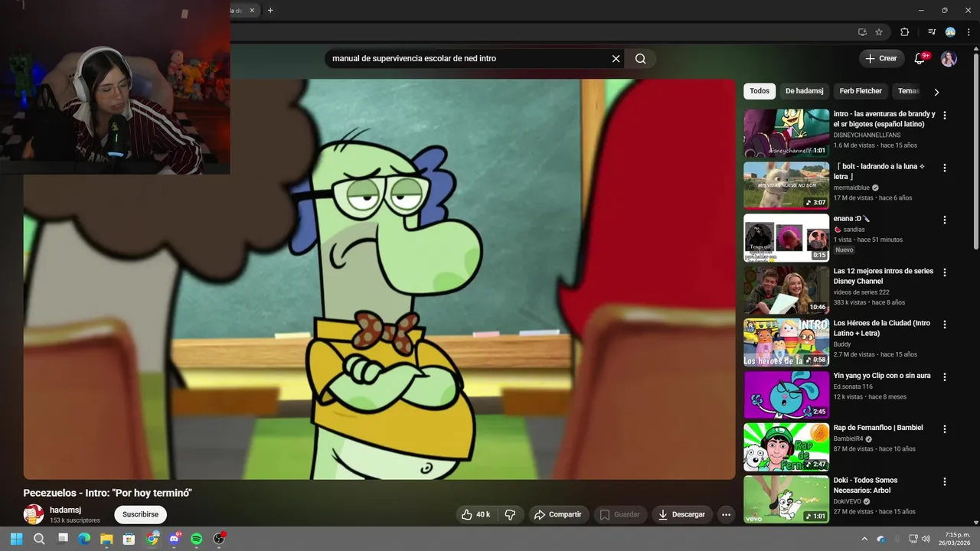Download the video with Descargar
Image resolution: width=980 pixels, height=551 pixels.
(682, 514)
